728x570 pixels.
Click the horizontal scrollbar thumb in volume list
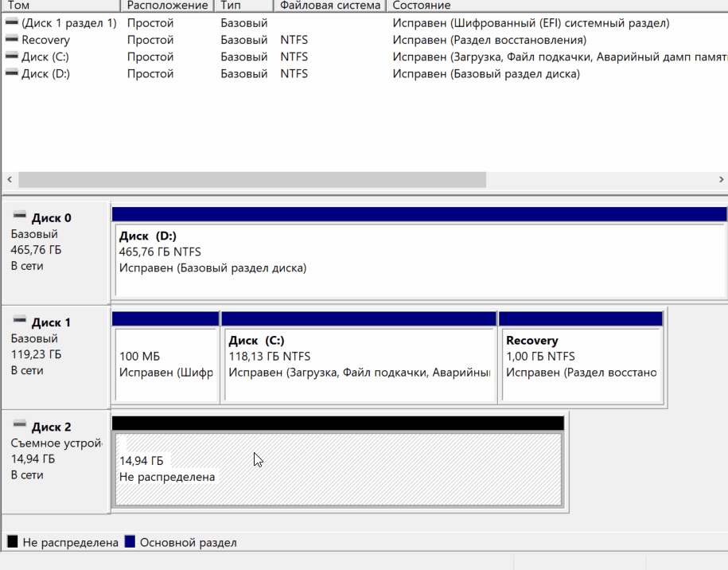pos(251,180)
